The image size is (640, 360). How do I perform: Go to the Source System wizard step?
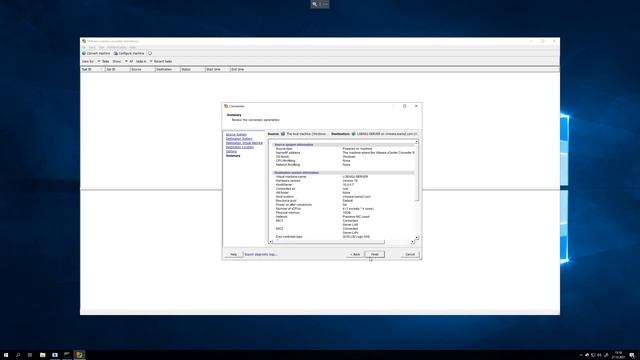(x=236, y=134)
